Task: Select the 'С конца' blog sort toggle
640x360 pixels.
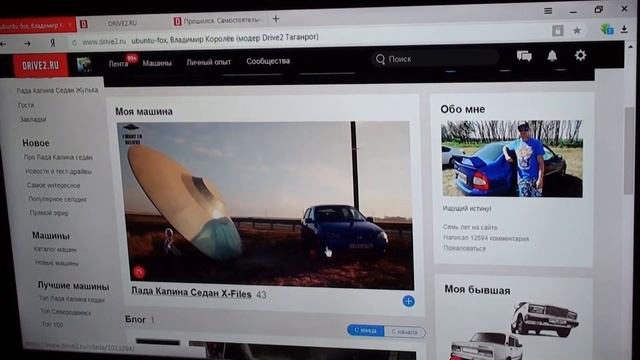Action: pyautogui.click(x=365, y=330)
